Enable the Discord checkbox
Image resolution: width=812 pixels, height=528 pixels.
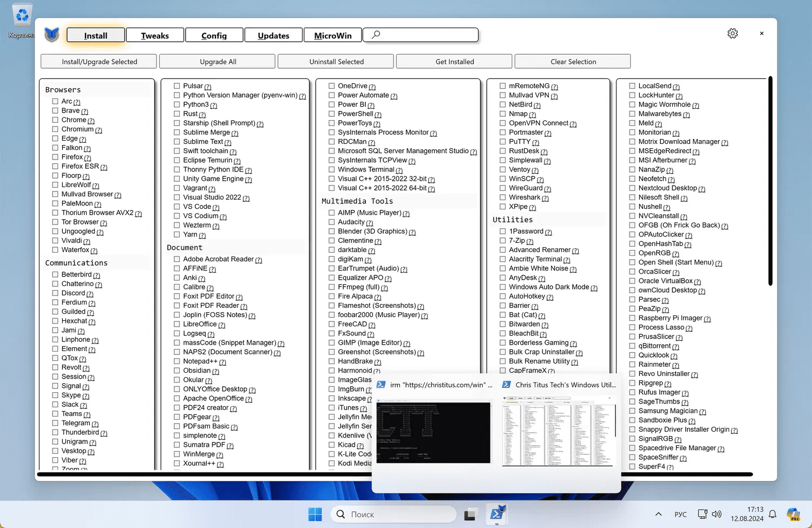(x=55, y=293)
